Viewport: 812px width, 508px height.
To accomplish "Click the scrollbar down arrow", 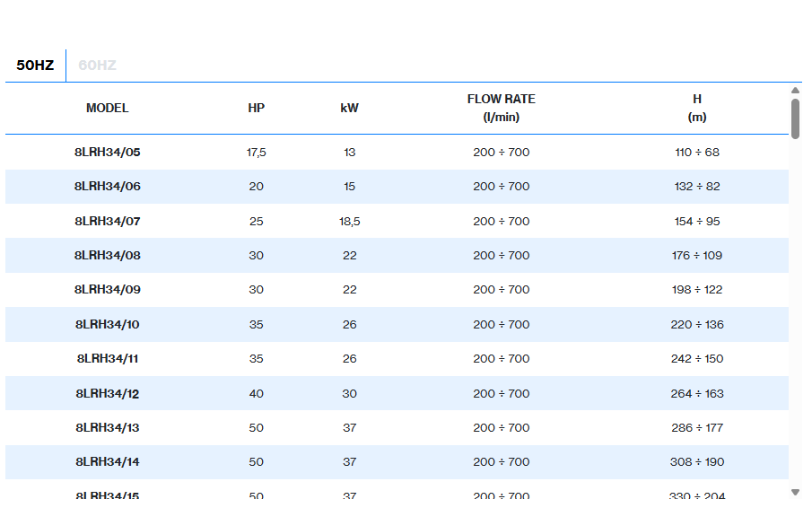I will pos(795,492).
